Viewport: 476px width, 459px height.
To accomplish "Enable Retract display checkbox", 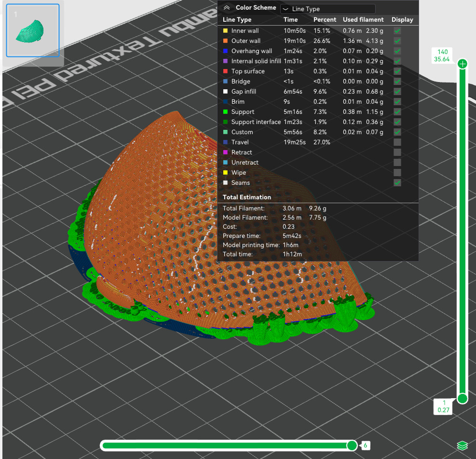I will 397,152.
